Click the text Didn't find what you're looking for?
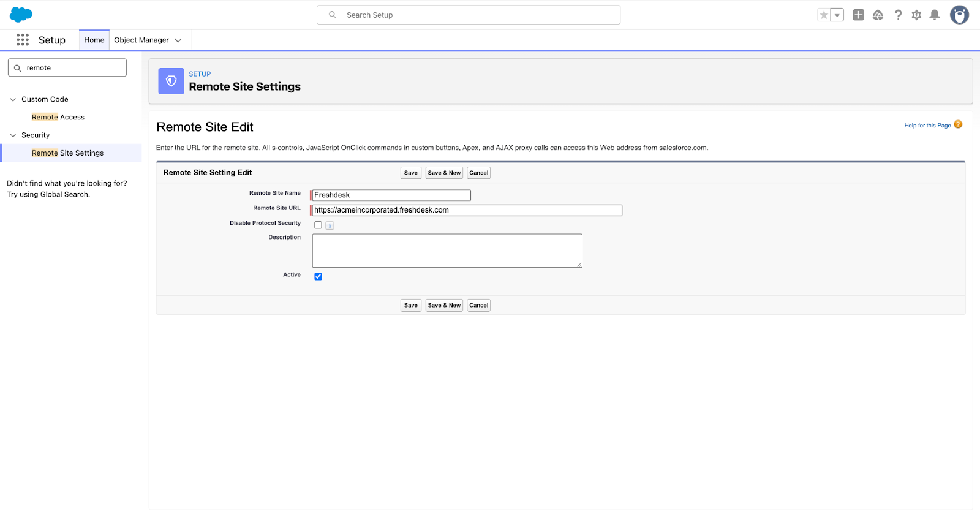The width and height of the screenshot is (980, 517). point(67,183)
